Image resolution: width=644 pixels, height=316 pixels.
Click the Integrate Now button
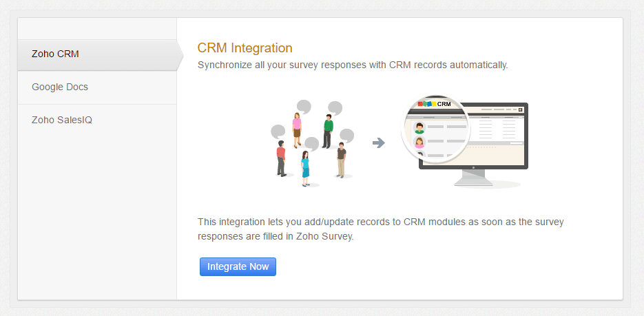(x=238, y=266)
